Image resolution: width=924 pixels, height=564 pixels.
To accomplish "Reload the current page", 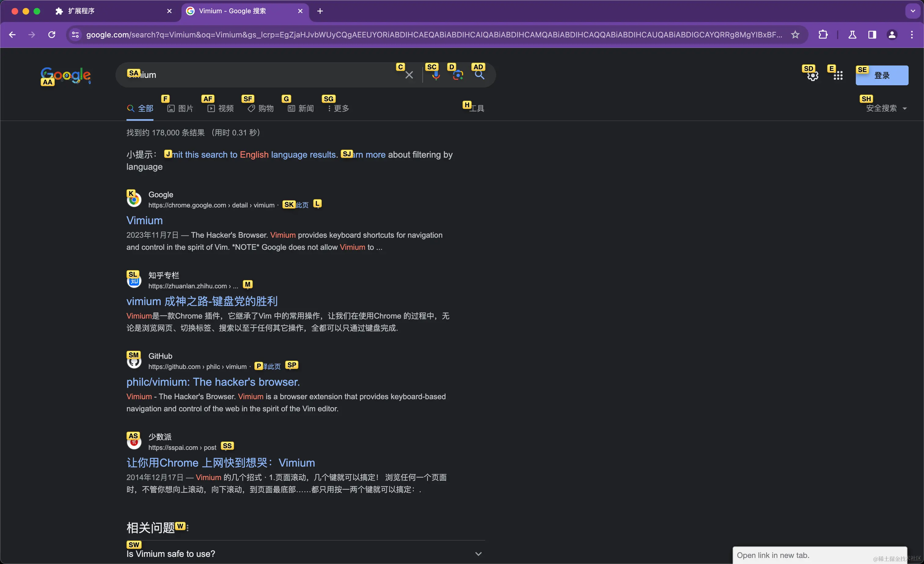I will [52, 35].
